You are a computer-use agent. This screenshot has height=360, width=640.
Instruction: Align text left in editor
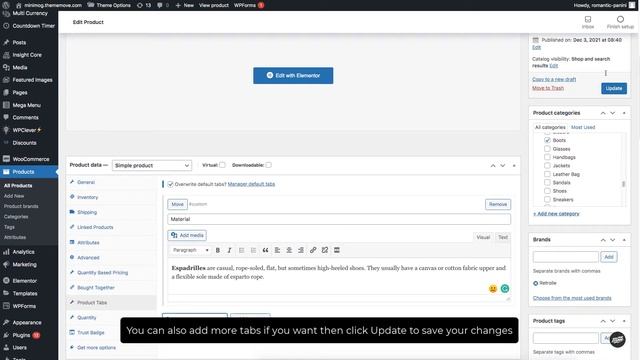(277, 250)
